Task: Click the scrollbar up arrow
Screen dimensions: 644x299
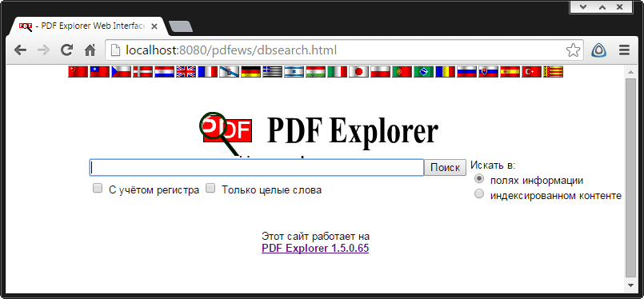Action: (x=630, y=73)
